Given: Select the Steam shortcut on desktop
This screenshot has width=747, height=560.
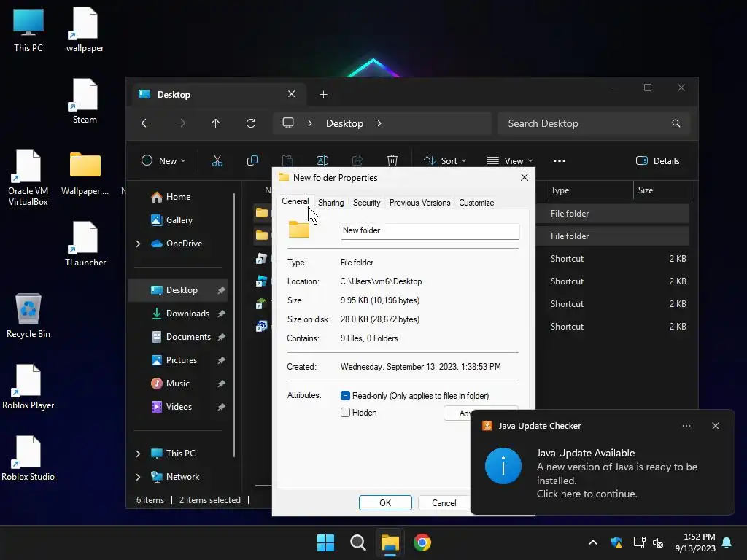Looking at the screenshot, I should (x=85, y=101).
